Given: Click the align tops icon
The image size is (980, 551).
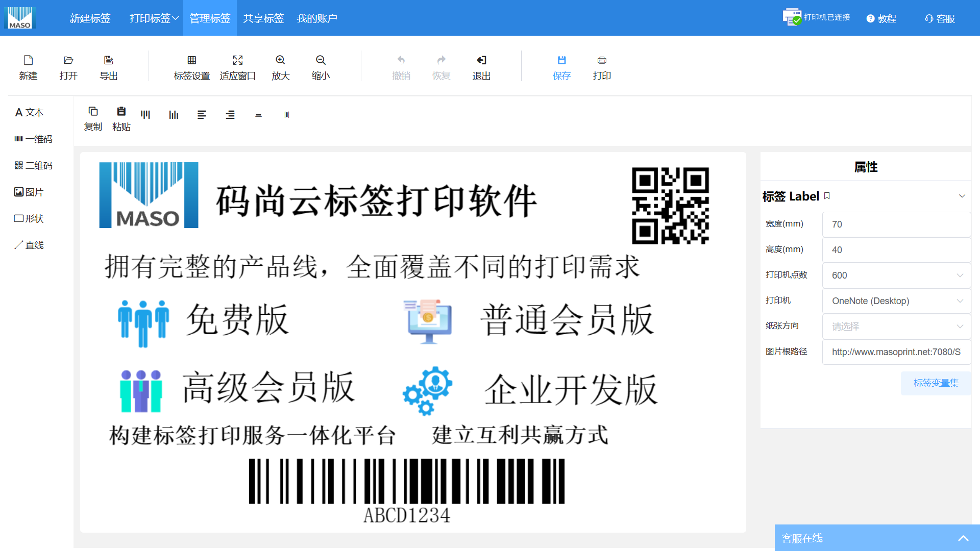Looking at the screenshot, I should pyautogui.click(x=145, y=115).
